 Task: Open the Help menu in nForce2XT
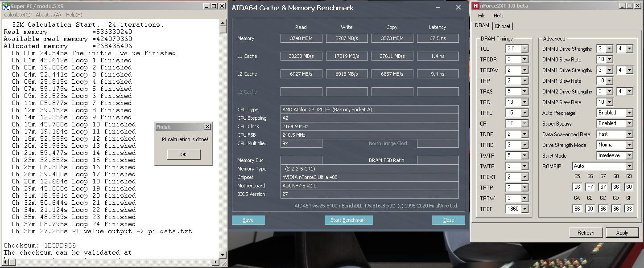(x=499, y=16)
